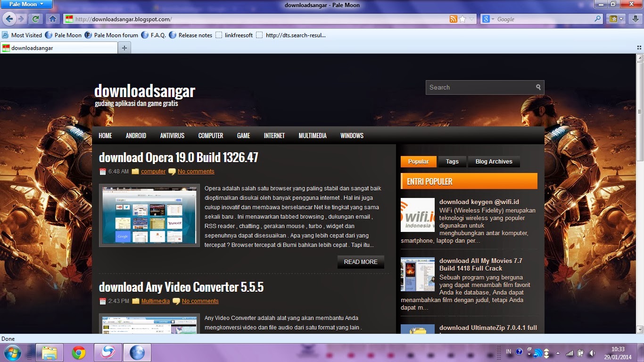The image size is (644, 362).
Task: Open the WINDOWS menu category
Action: [352, 136]
